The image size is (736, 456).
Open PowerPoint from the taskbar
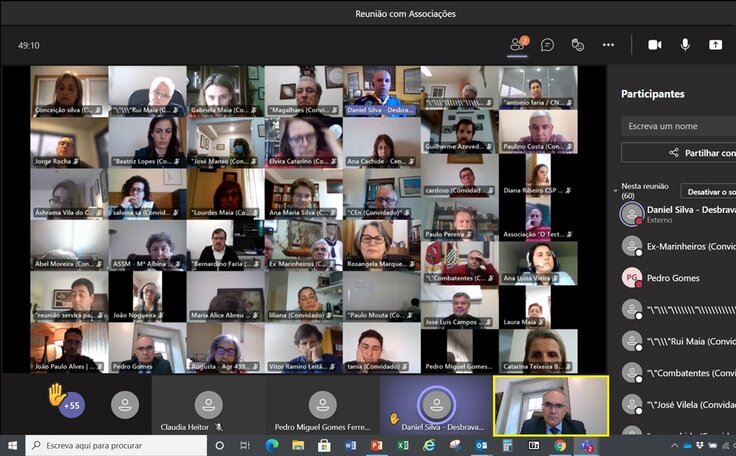pyautogui.click(x=376, y=445)
